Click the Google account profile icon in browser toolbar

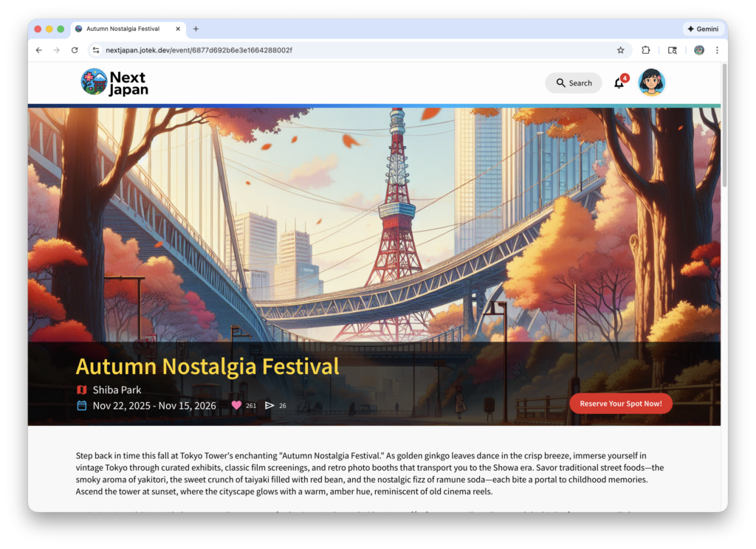tap(698, 49)
